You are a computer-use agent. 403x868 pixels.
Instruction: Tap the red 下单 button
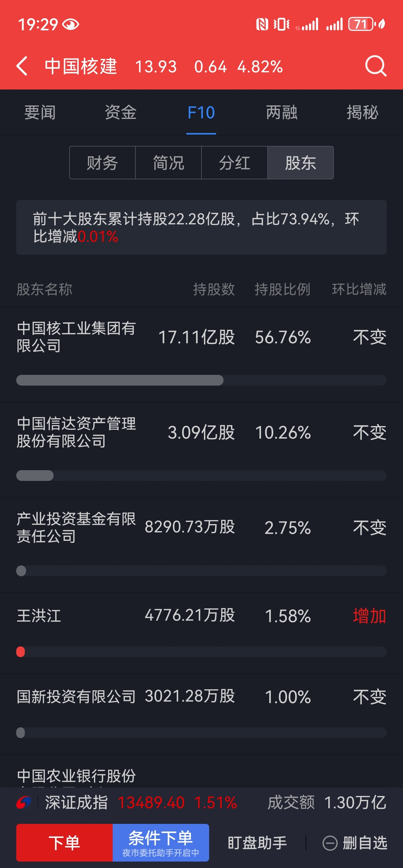click(x=64, y=842)
